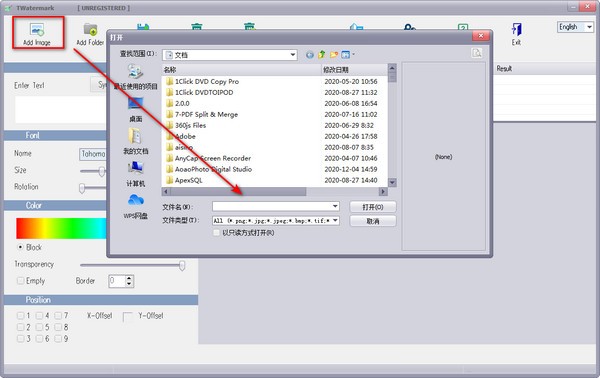600x378 pixels.
Task: Go back to previous folder in dialog
Action: point(310,55)
